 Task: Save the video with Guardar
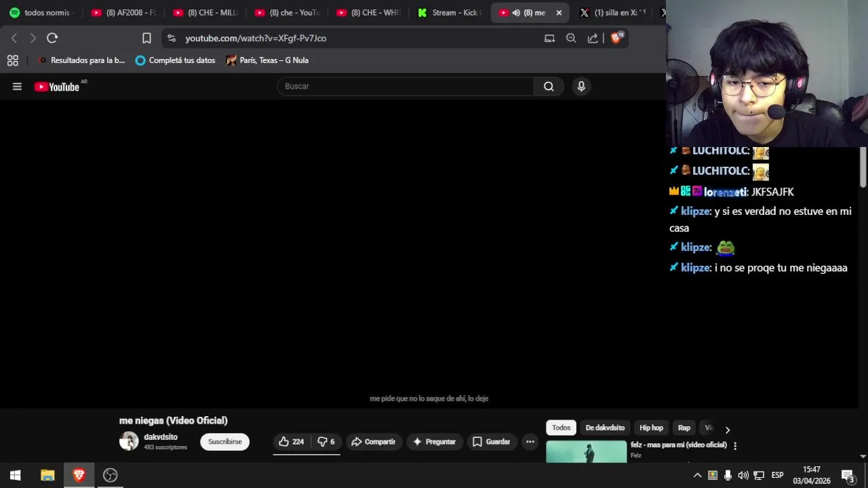tap(491, 442)
